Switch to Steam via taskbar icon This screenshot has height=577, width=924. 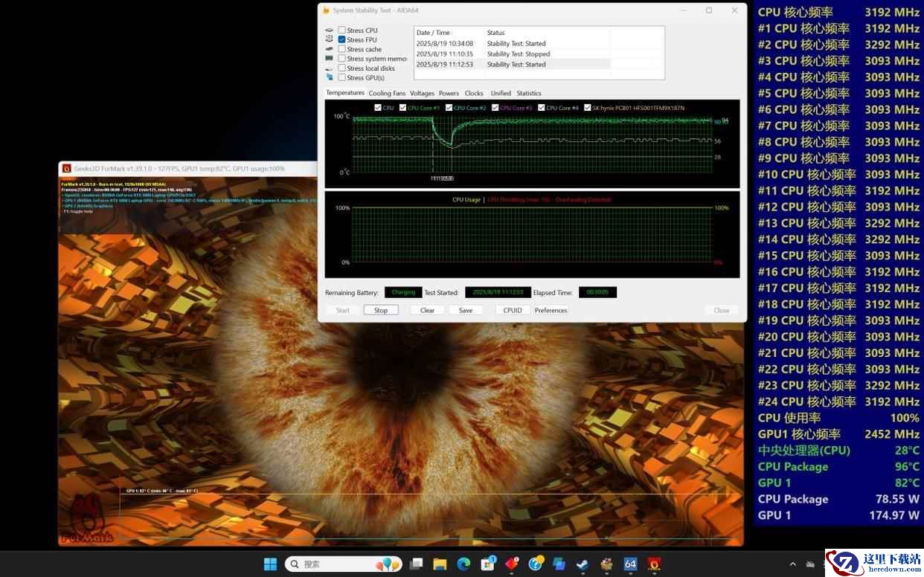point(583,564)
